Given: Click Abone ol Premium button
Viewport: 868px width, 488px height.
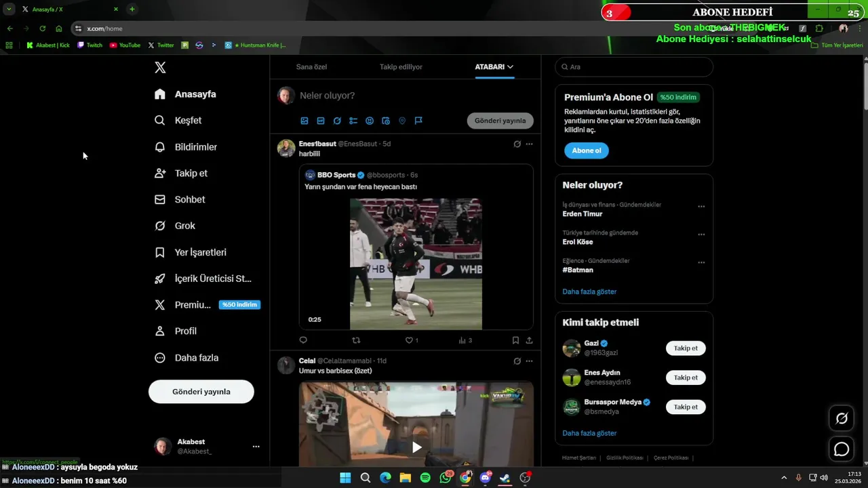Looking at the screenshot, I should pyautogui.click(x=587, y=150).
